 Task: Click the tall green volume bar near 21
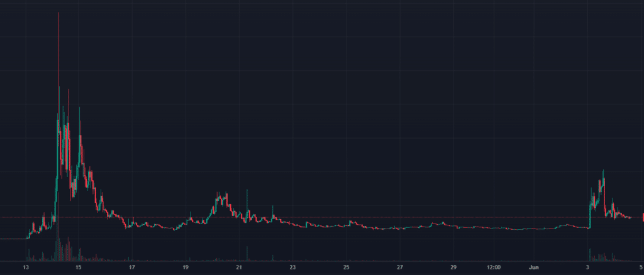click(248, 252)
